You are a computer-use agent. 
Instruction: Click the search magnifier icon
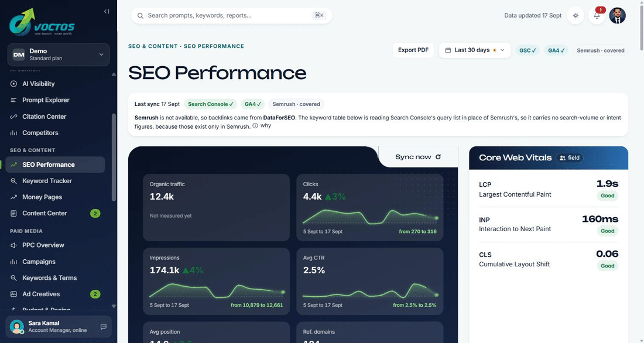[x=141, y=16]
